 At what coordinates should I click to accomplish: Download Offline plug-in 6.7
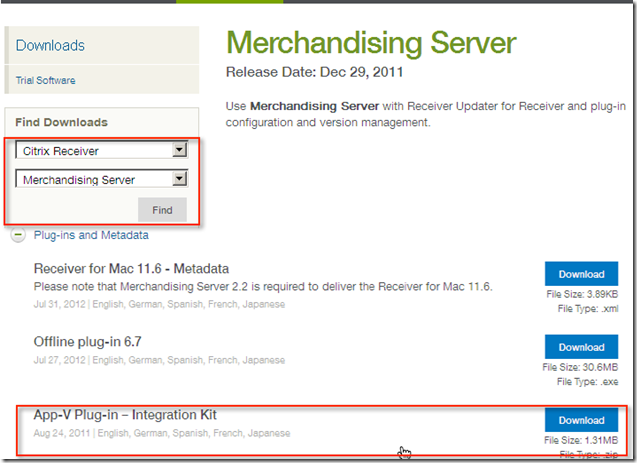pos(581,347)
